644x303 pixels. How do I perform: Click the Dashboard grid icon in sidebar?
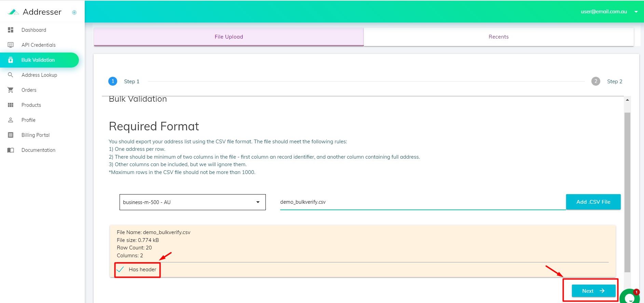[x=11, y=30]
